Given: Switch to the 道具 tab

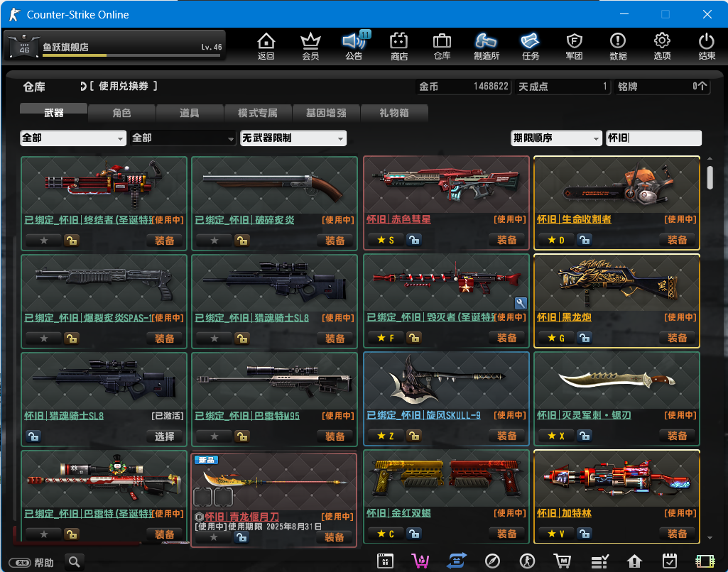Looking at the screenshot, I should click(190, 113).
